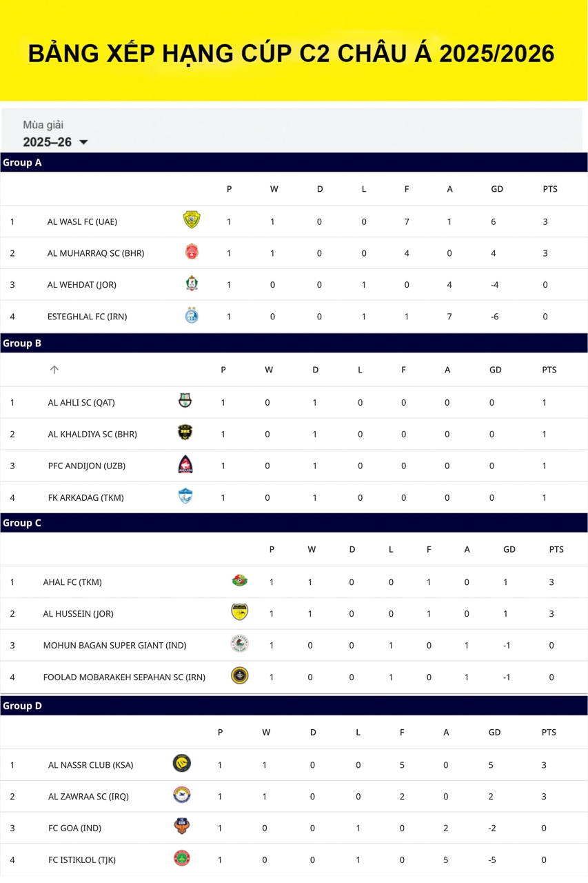Select the Group A header bar
Screen dimensions: 588x883
(x=294, y=163)
